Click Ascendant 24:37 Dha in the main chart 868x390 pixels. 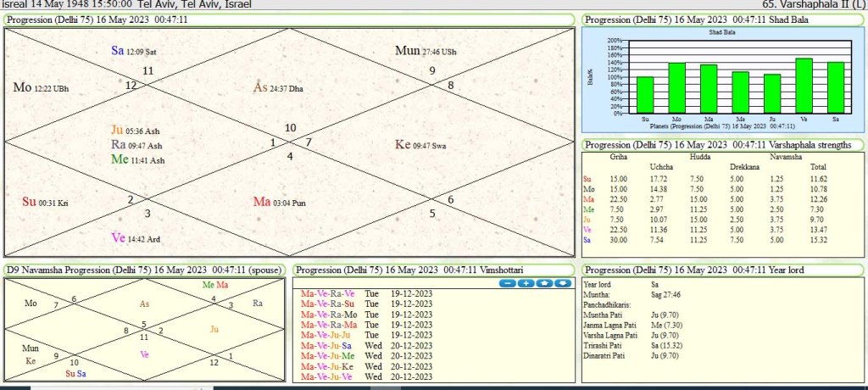coord(278,87)
